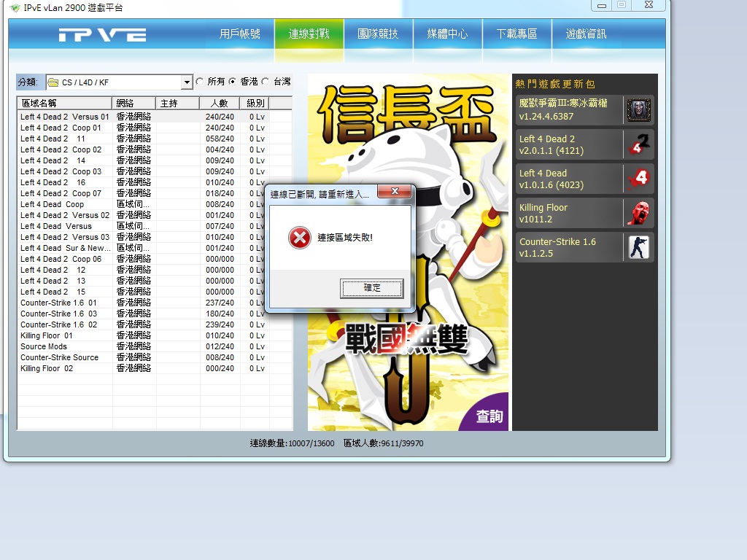Switch to the 連線對戰 tab

point(309,34)
